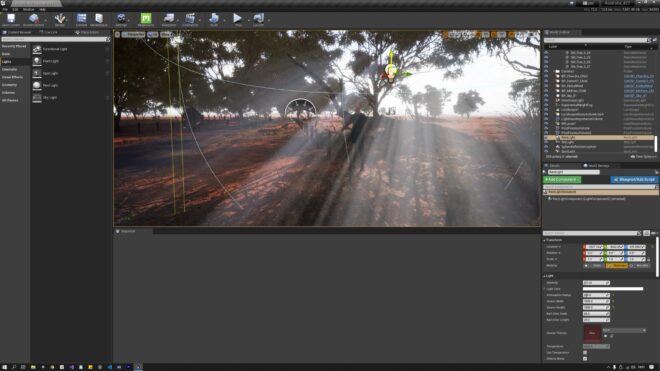660x371 pixels.
Task: Open the Modes toolbar icon
Action: point(60,19)
